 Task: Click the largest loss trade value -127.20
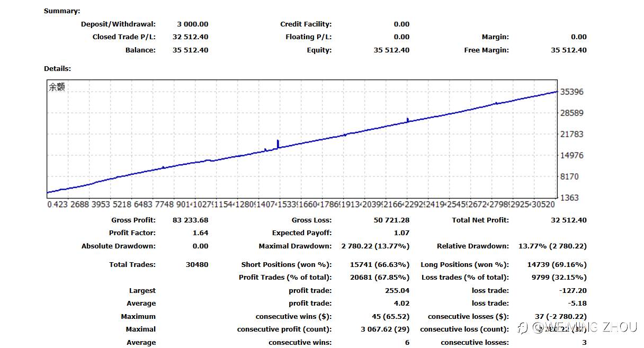pos(573,290)
